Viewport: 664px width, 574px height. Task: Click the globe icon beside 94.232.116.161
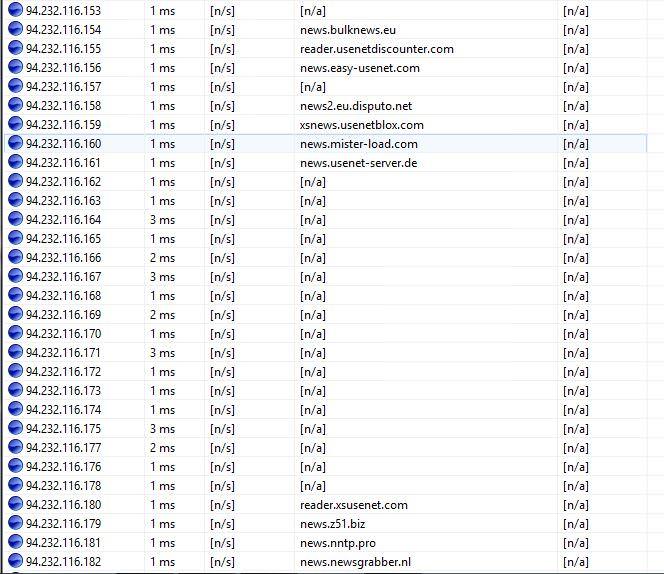tap(15, 162)
